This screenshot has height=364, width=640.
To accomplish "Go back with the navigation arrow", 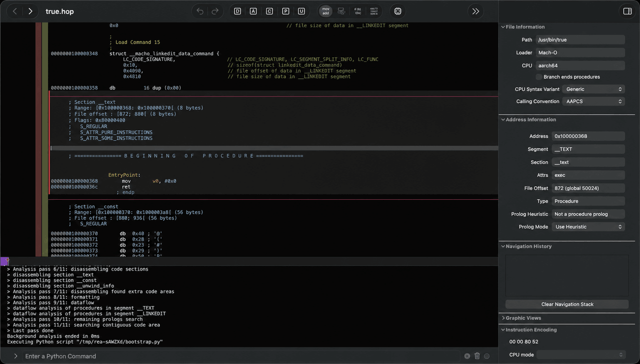I will coord(15,11).
